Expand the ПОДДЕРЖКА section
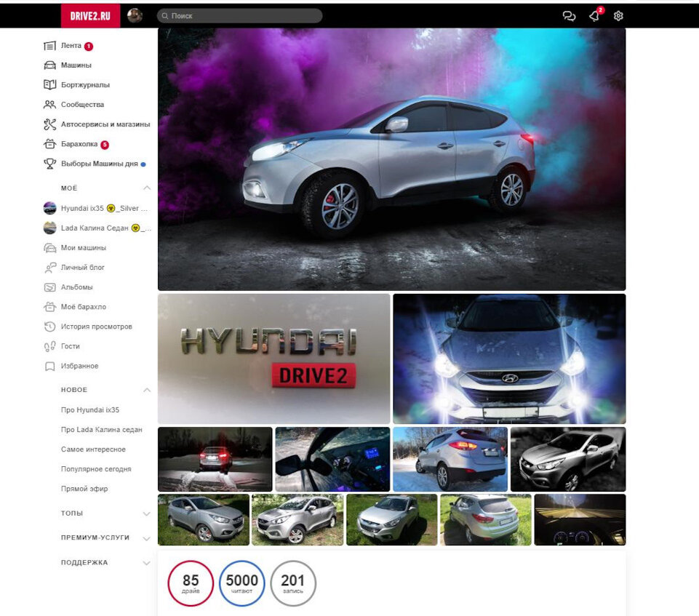Screen dimensions: 699x616 click(147, 563)
